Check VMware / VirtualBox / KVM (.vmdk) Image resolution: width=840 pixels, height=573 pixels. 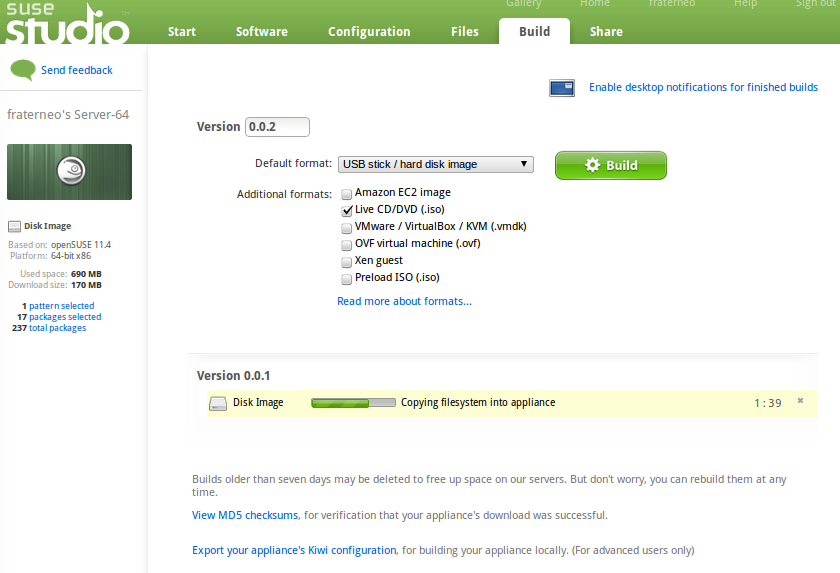(347, 228)
